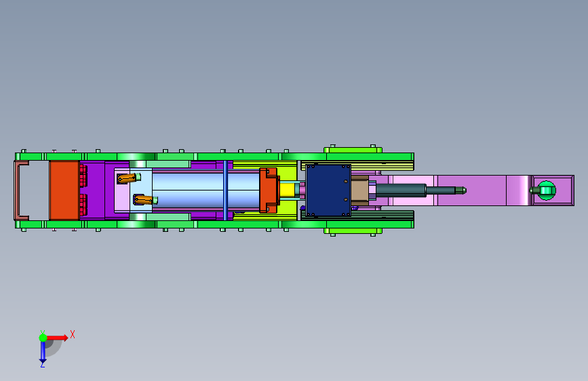
Task: Select the green circular pin on the pink arm's end
Action: [x=546, y=190]
